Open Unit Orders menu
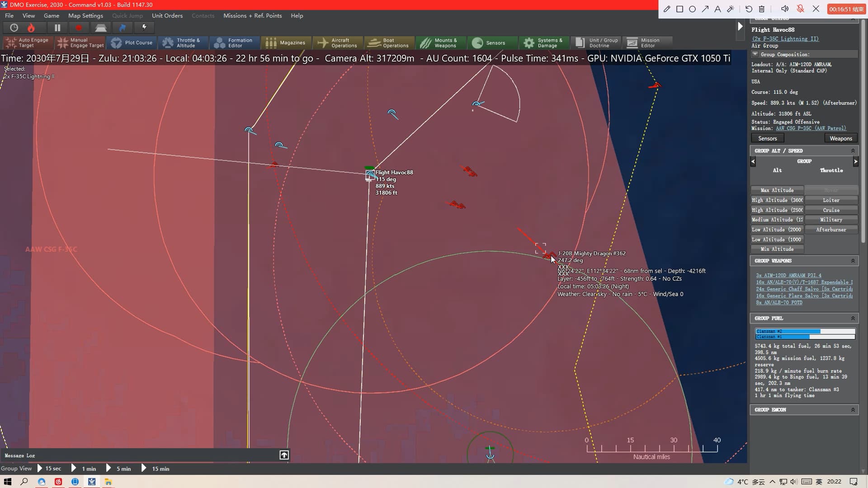The image size is (868, 488). point(167,15)
